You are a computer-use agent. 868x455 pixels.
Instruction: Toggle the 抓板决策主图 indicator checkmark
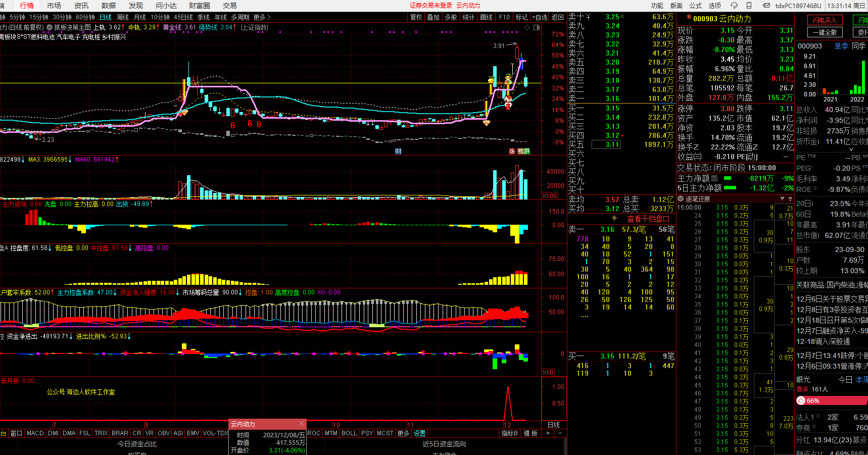click(x=50, y=27)
